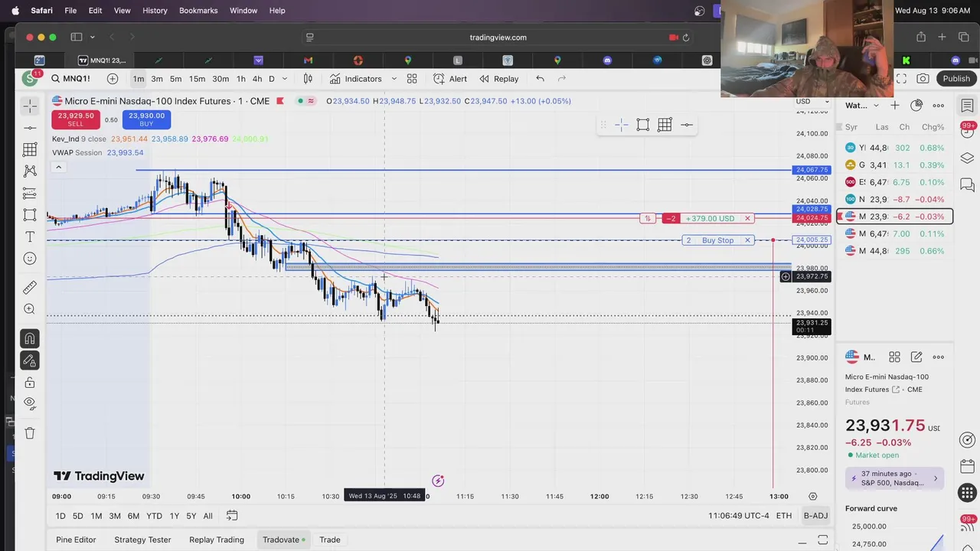Select the grid tool in floating toolbar
The width and height of the screenshot is (980, 551).
pyautogui.click(x=665, y=125)
